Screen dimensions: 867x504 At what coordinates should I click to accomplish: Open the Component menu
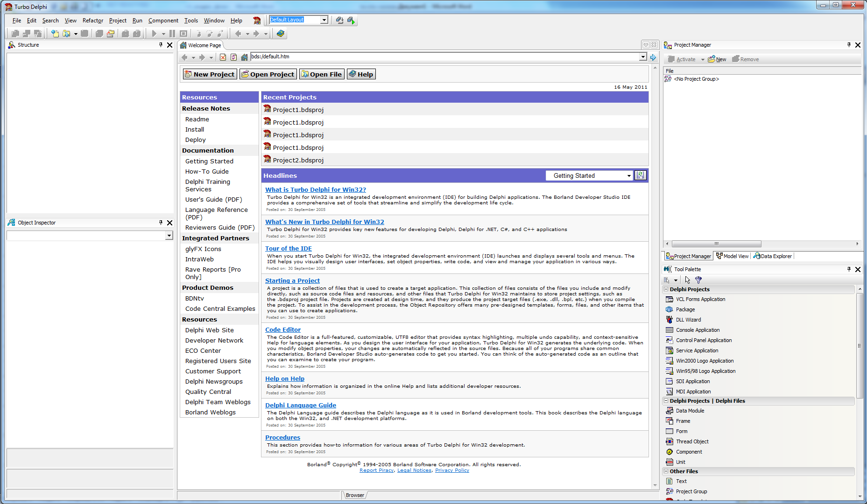click(163, 21)
